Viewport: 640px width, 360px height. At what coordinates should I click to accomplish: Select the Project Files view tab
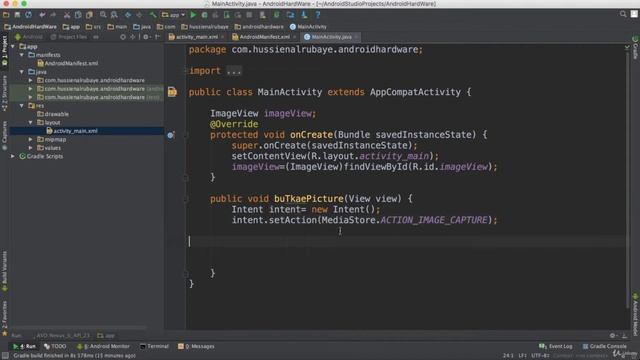[x=69, y=37]
